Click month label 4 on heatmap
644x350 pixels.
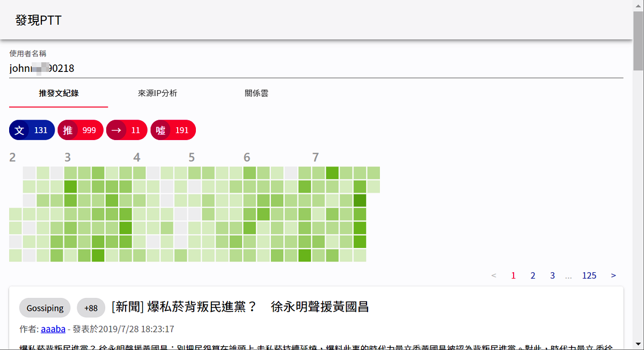(137, 157)
